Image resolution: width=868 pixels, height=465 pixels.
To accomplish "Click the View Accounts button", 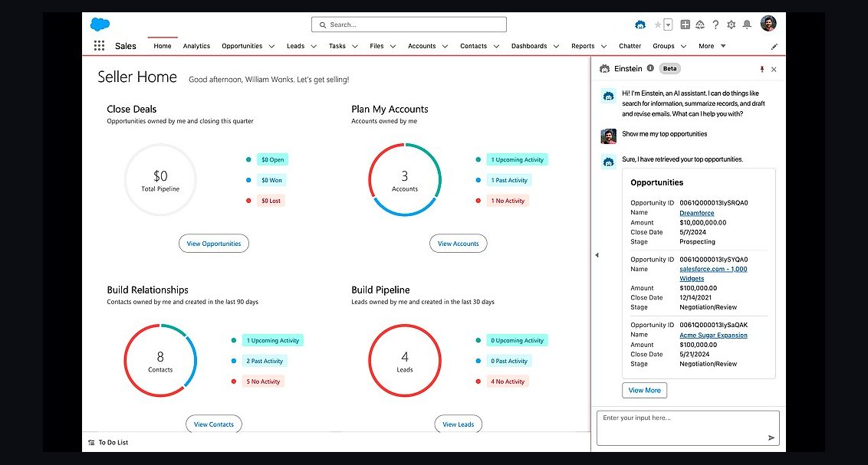I will [459, 244].
